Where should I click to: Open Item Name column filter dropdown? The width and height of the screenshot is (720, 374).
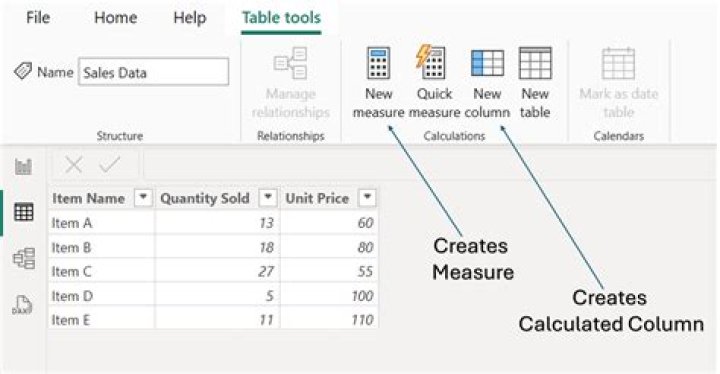tap(143, 198)
